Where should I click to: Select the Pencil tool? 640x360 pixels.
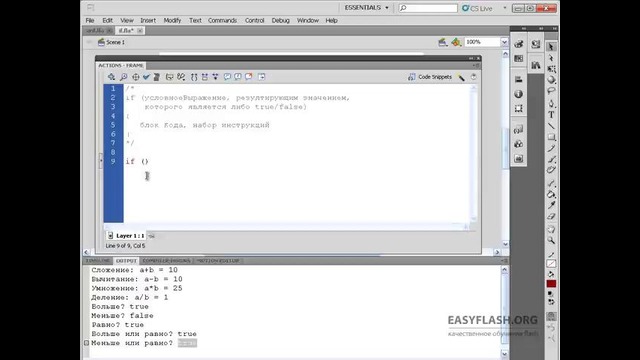pos(551,148)
